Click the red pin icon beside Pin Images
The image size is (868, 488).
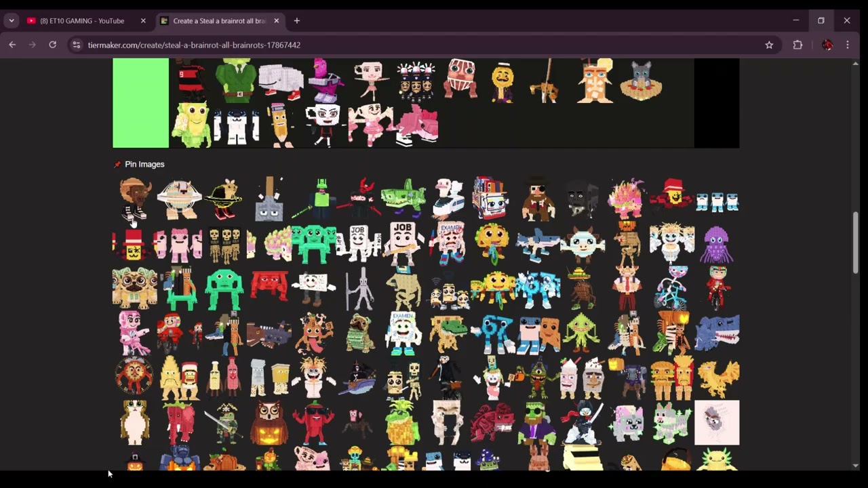tap(117, 164)
